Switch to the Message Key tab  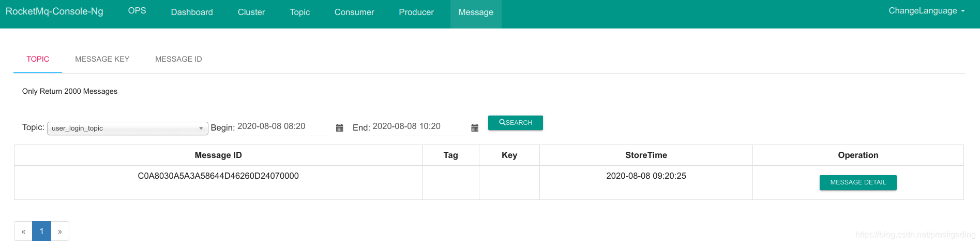(x=102, y=59)
